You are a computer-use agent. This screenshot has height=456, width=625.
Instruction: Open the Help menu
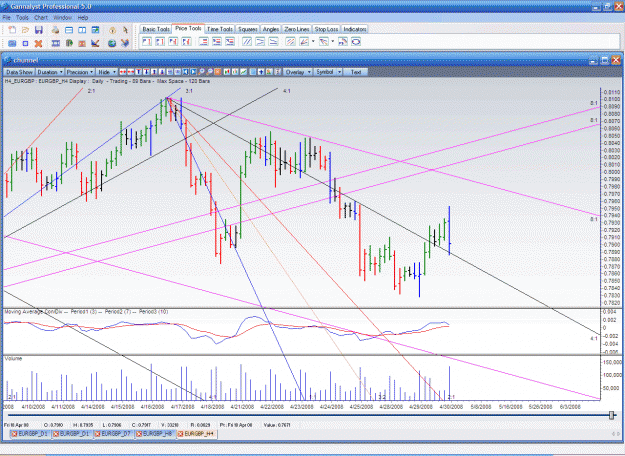click(x=83, y=18)
